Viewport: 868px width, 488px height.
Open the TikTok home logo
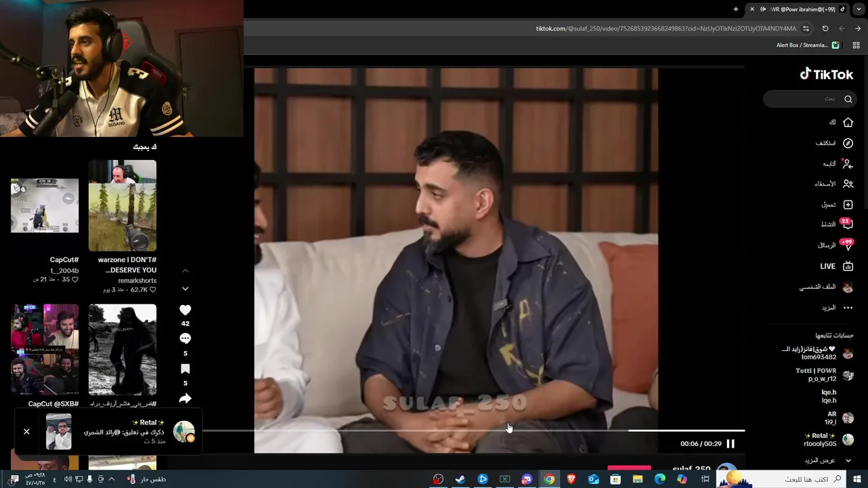[826, 75]
